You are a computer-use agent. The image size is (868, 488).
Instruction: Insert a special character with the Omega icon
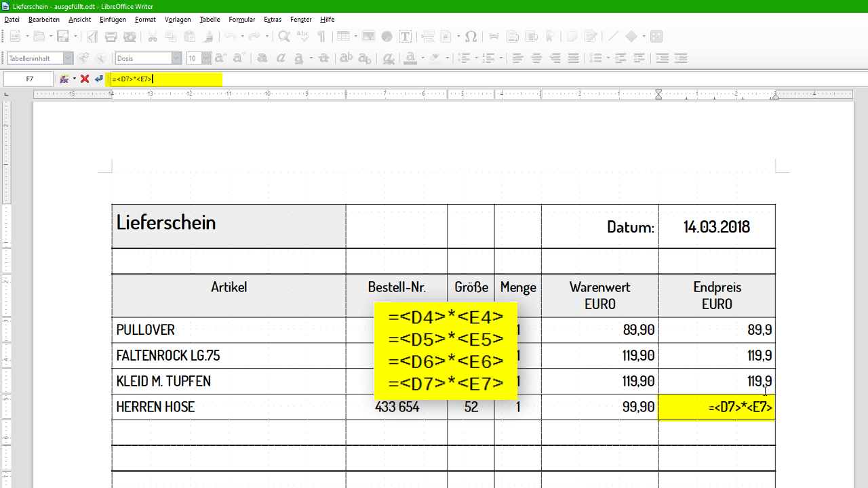click(470, 37)
